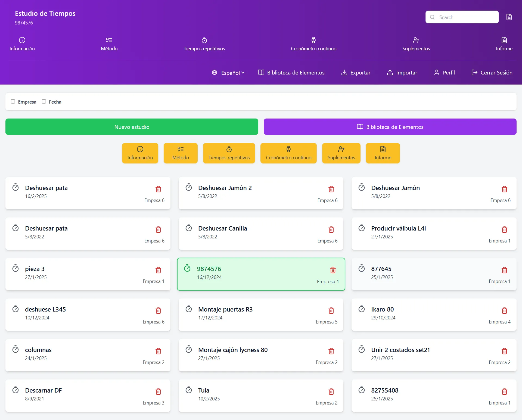Click the globe language icon
The image size is (522, 420).
tap(215, 72)
